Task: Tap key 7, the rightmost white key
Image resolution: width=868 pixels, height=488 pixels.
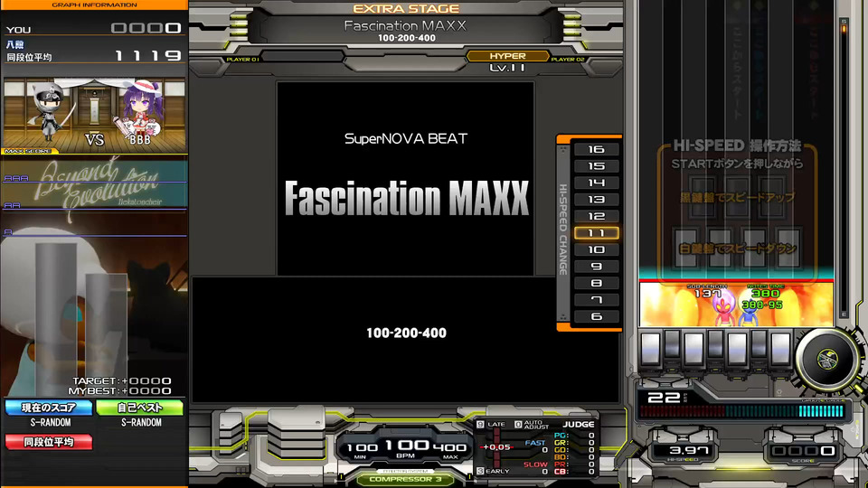Action: point(780,350)
